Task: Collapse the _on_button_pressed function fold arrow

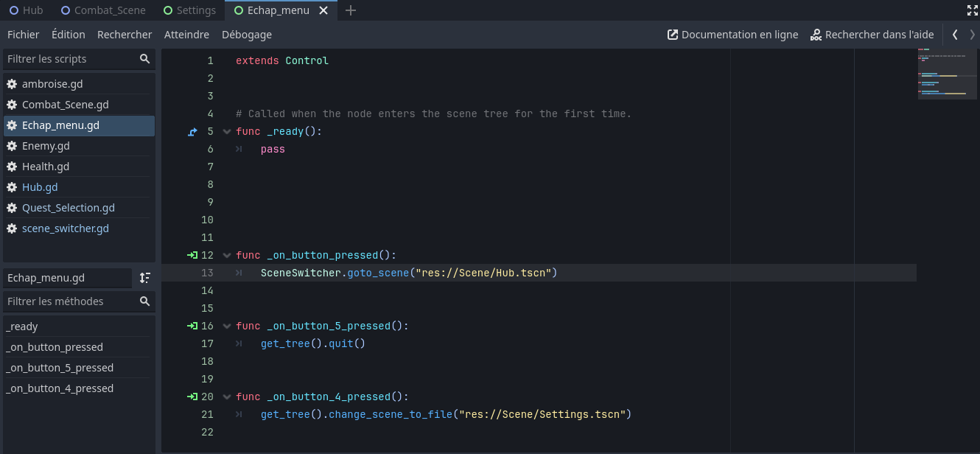Action: (227, 255)
